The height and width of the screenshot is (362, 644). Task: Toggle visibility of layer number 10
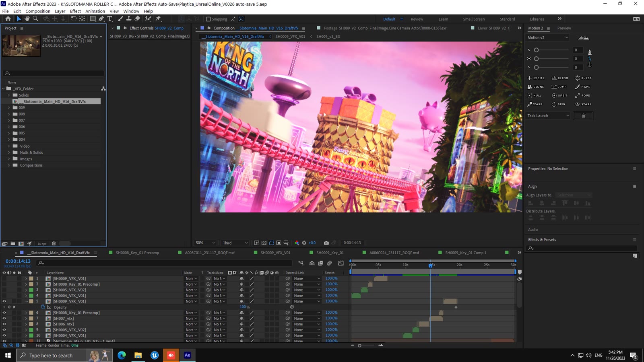pos(4,335)
